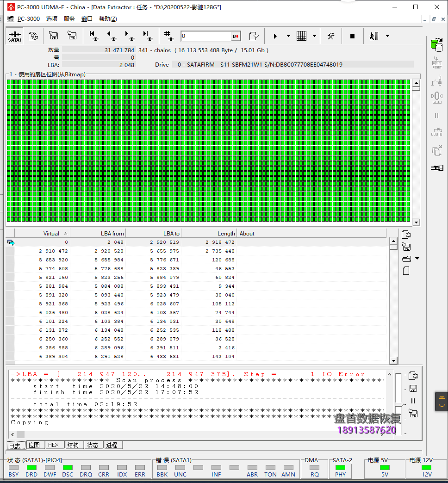Click the RESET icon in right sidebar

coord(436,63)
